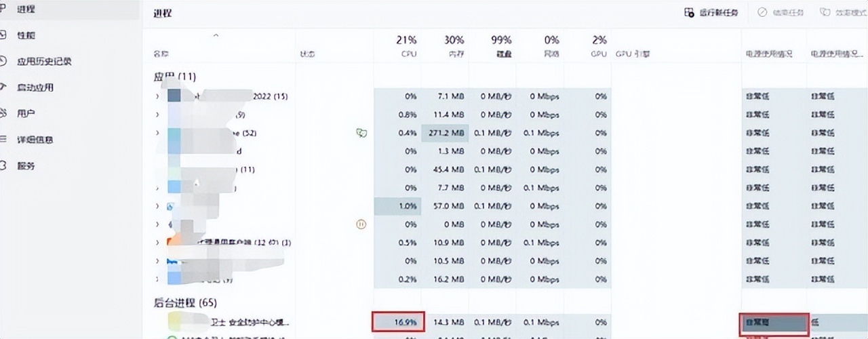The height and width of the screenshot is (339, 868).
Task: Sort by the 磁盘 (Disk) 99% column header
Action: [501, 46]
